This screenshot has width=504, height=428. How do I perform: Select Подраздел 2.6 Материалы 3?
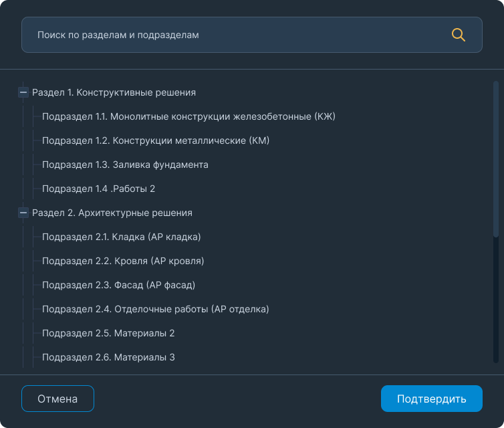click(108, 358)
